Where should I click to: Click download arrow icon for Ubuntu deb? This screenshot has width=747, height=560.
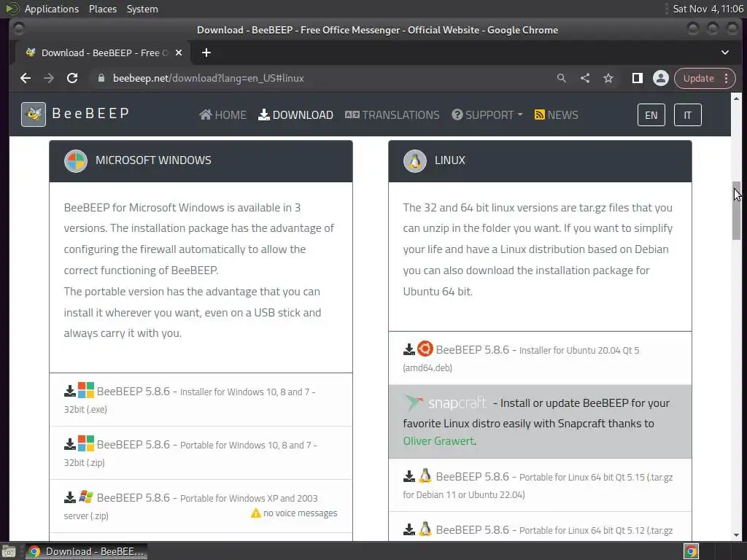(x=409, y=349)
